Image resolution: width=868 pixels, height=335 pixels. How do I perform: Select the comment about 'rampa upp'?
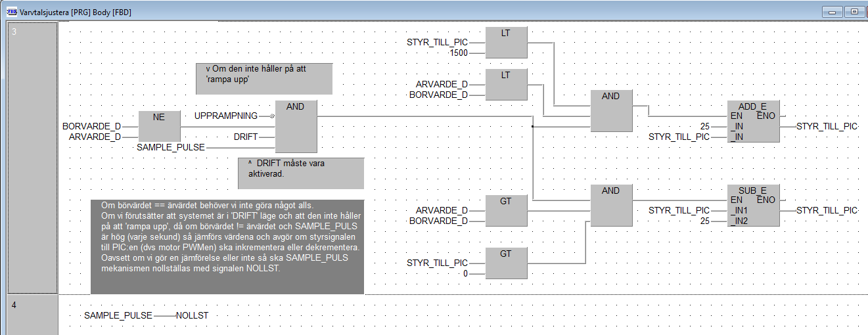point(264,79)
